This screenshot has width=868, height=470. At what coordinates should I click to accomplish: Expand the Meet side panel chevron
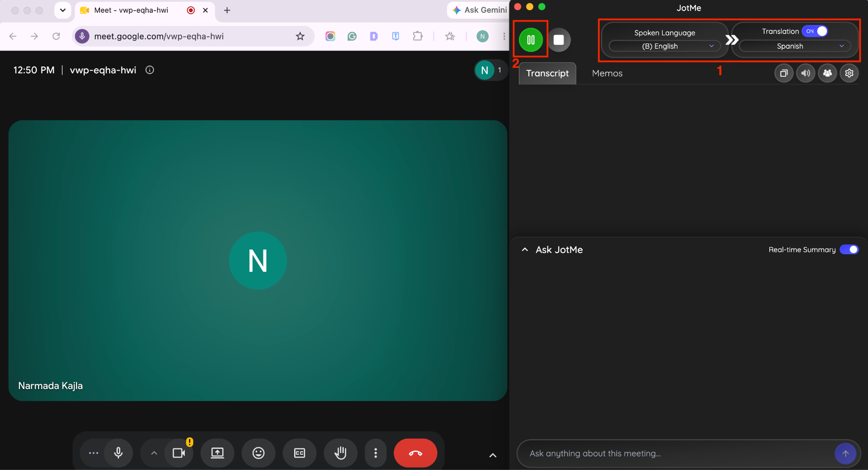click(492, 455)
